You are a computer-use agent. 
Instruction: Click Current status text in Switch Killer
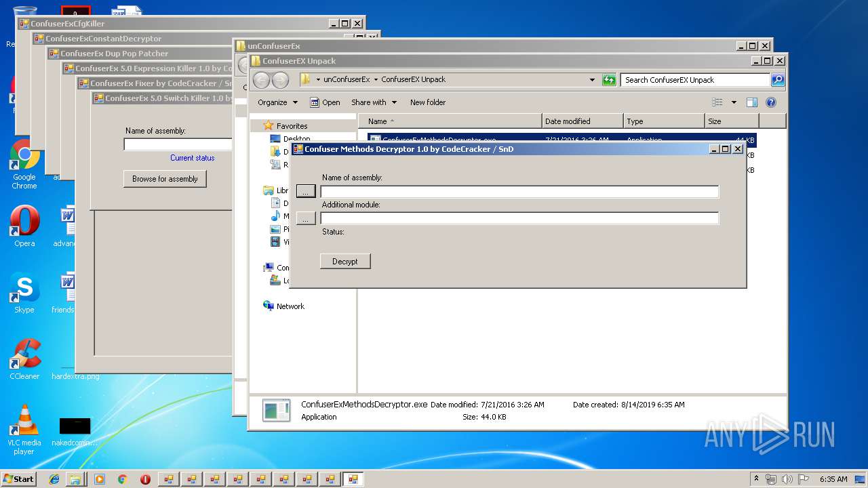click(x=193, y=158)
